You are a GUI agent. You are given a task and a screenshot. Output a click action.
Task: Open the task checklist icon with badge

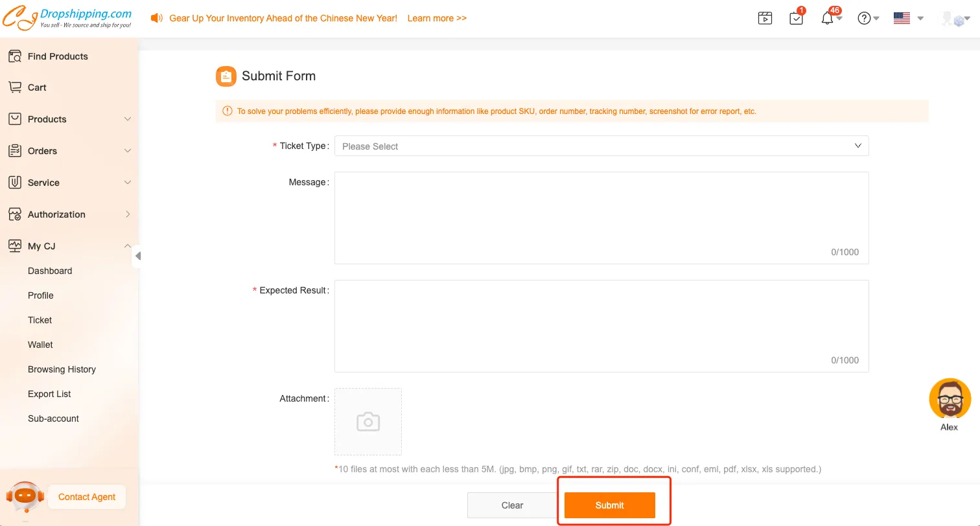click(x=797, y=18)
